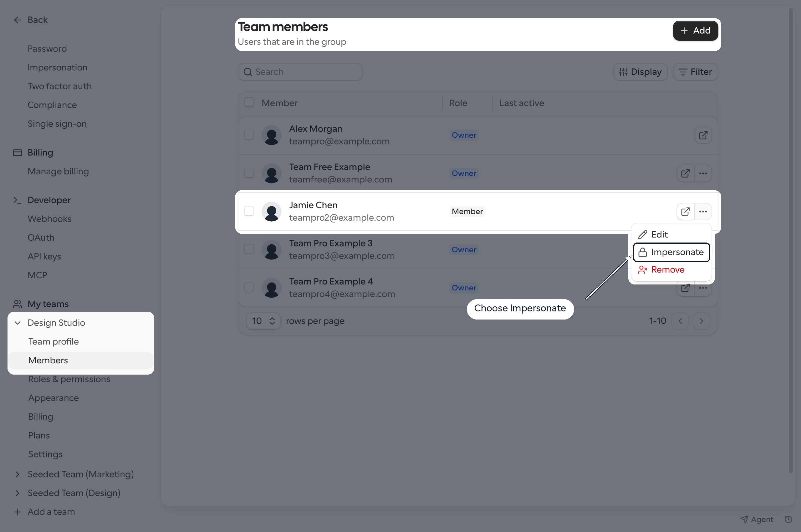Open Two factor auth settings
Image resolution: width=801 pixels, height=532 pixels.
60,86
